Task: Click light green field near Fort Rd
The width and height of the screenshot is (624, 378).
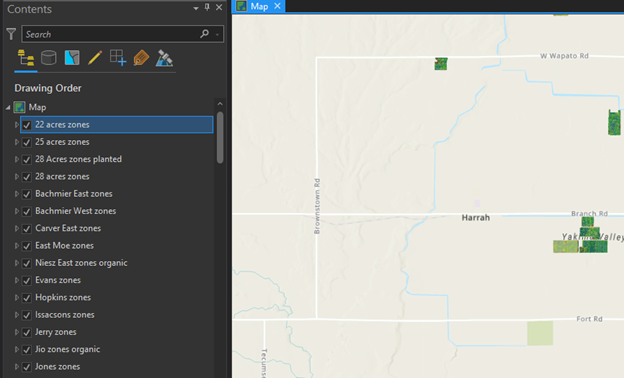Action: tap(540, 333)
